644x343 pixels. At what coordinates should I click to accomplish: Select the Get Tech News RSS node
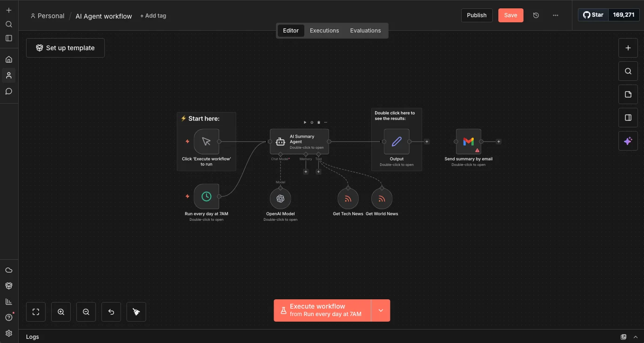[348, 199]
